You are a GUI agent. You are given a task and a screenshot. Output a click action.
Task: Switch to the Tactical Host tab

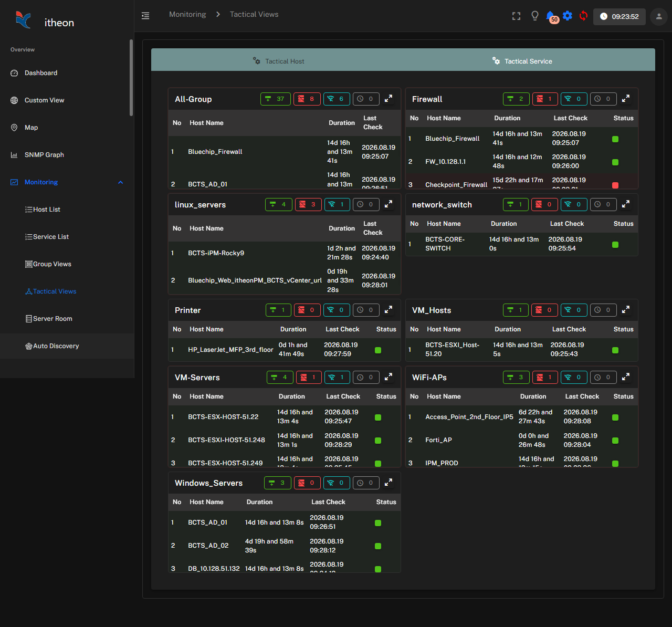(278, 61)
